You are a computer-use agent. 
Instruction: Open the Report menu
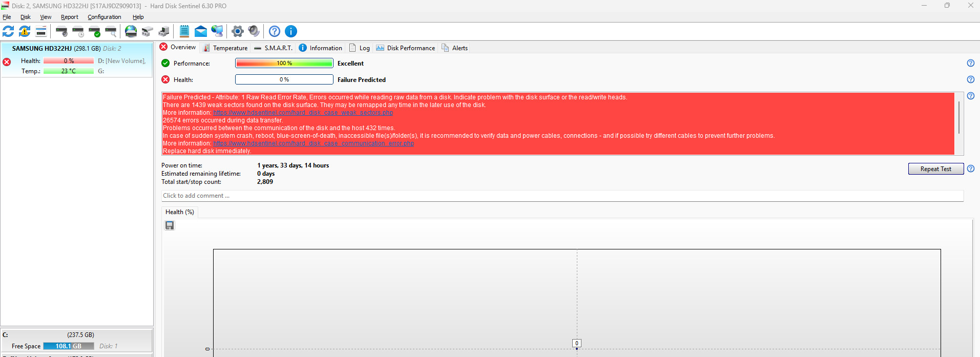70,17
